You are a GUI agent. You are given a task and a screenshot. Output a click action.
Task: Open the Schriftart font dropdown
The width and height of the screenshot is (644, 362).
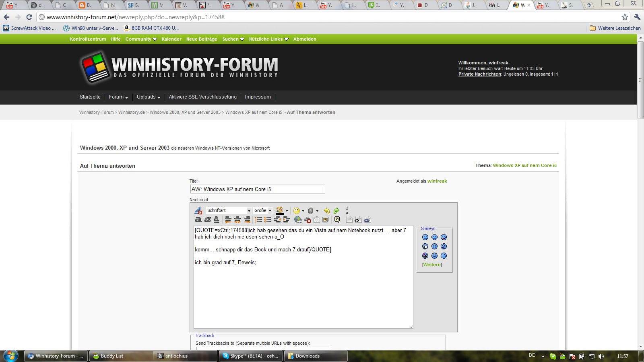tap(229, 211)
